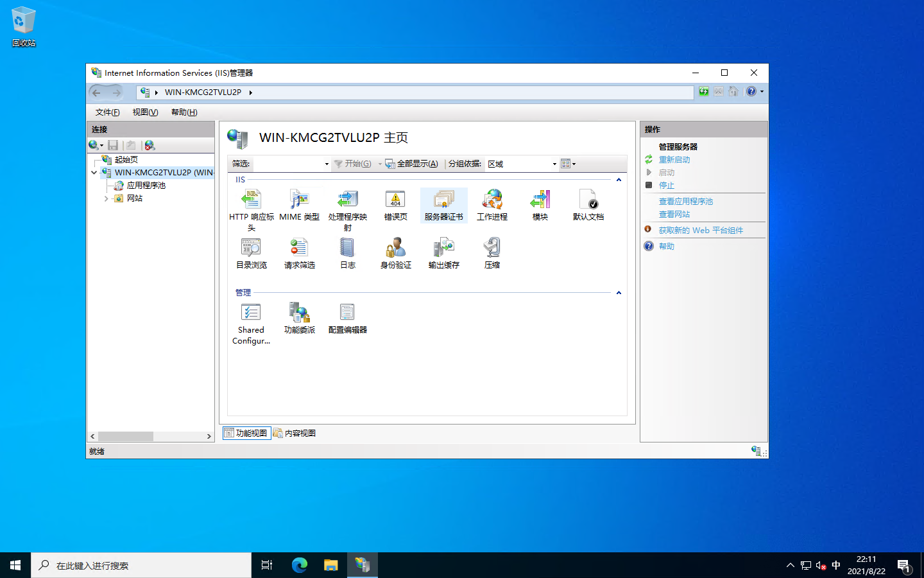
Task: Click the navigate back arrow button
Action: 97,92
